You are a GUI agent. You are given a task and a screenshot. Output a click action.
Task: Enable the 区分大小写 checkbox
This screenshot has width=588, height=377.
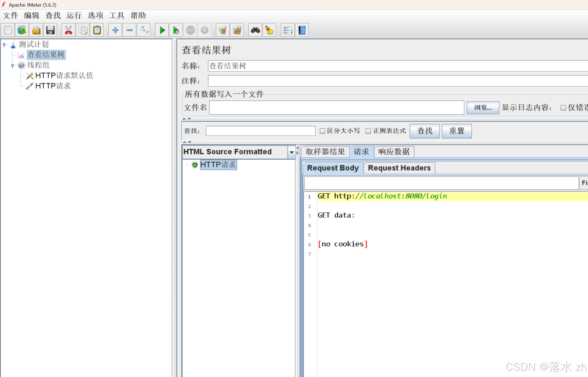(322, 131)
